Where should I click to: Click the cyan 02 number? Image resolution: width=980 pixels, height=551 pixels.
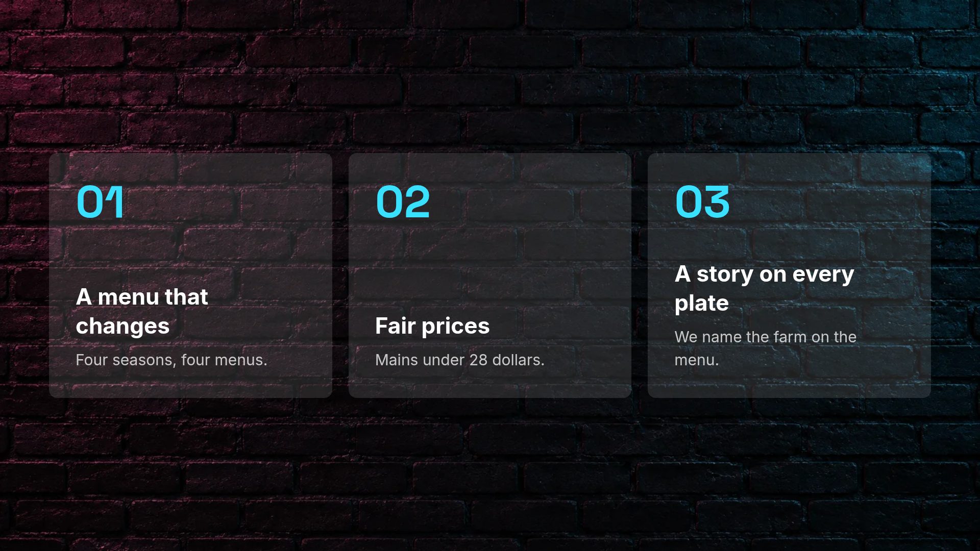tap(403, 202)
